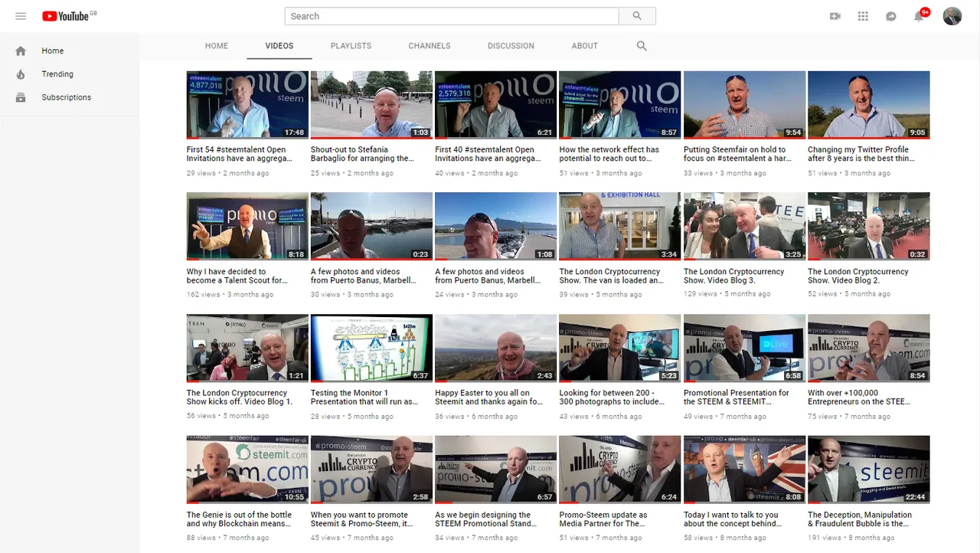Play the 1:08 Puerto Banus thumbnail
980x553 pixels.
[x=495, y=227]
